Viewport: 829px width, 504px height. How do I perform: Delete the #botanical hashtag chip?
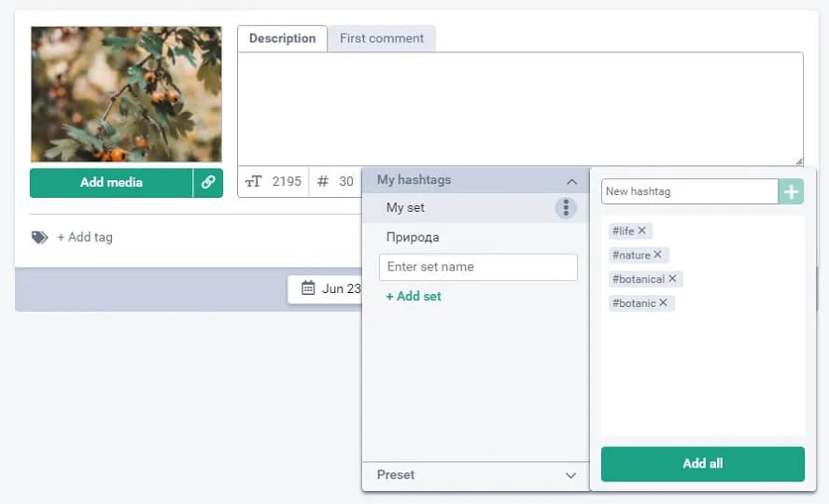[672, 279]
